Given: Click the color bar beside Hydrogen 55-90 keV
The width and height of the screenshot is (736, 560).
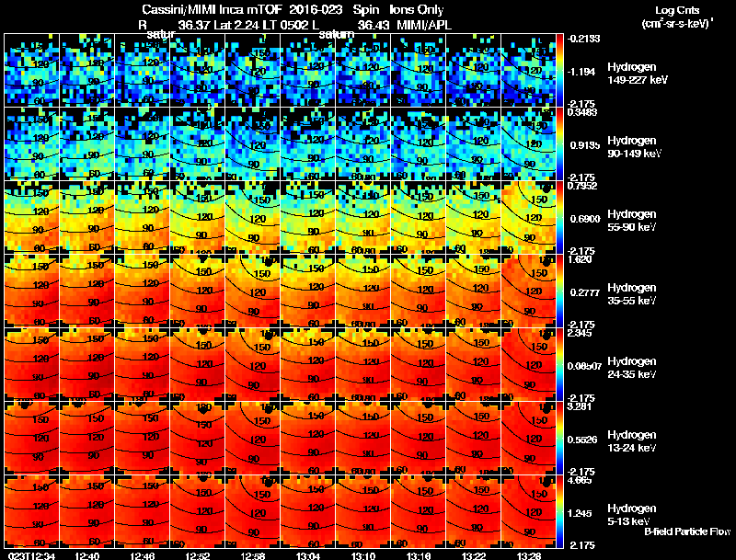Looking at the screenshot, I should 559,218.
